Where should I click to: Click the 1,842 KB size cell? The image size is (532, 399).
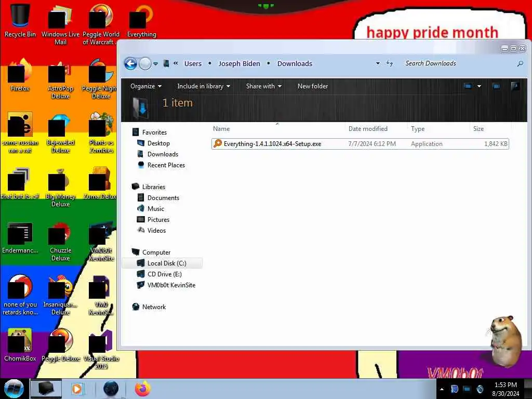[496, 144]
